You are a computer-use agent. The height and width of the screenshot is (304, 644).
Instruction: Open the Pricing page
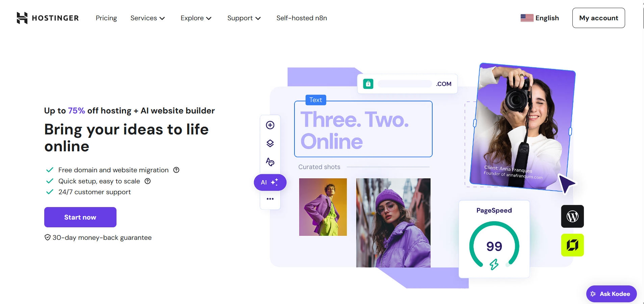pyautogui.click(x=106, y=18)
